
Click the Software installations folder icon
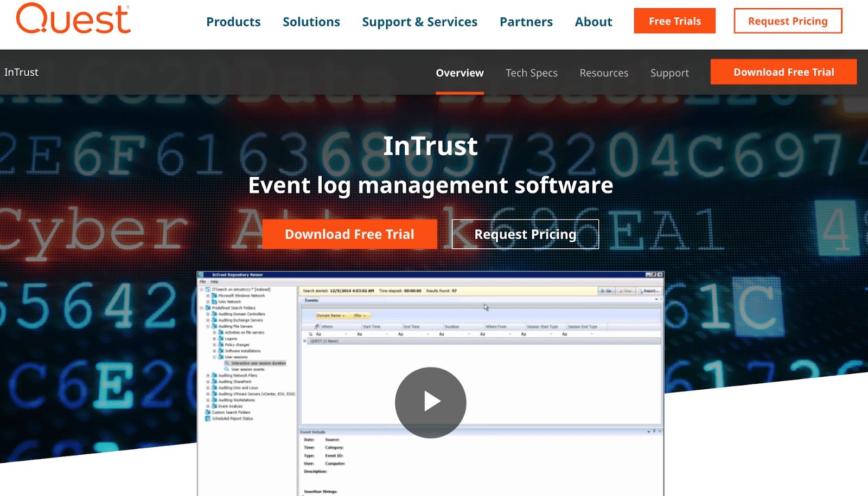[x=221, y=351]
